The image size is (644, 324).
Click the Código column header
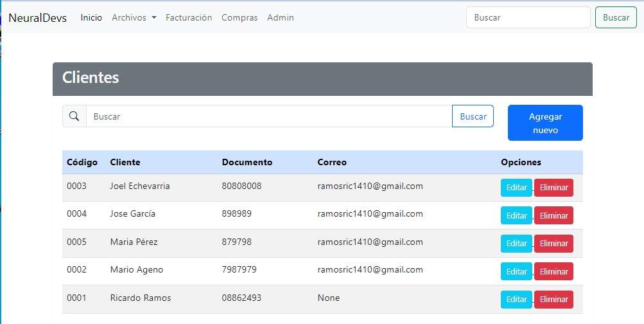(82, 163)
